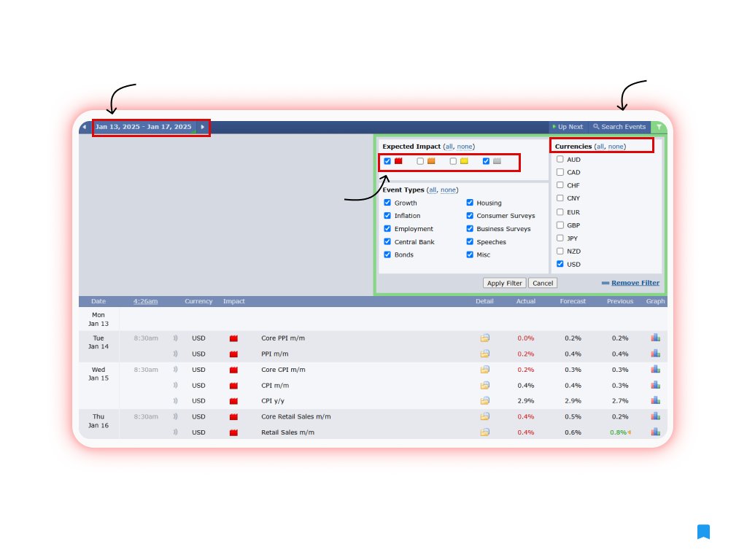The width and height of the screenshot is (747, 560).
Task: Uncheck non-economic gray impact checkbox
Action: pos(486,161)
